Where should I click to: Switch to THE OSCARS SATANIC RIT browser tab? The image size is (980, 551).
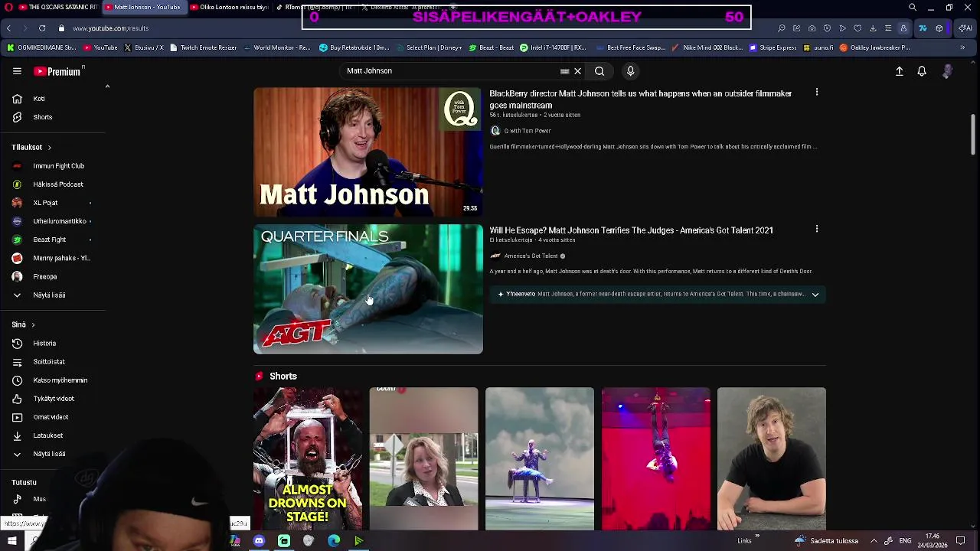[57, 7]
